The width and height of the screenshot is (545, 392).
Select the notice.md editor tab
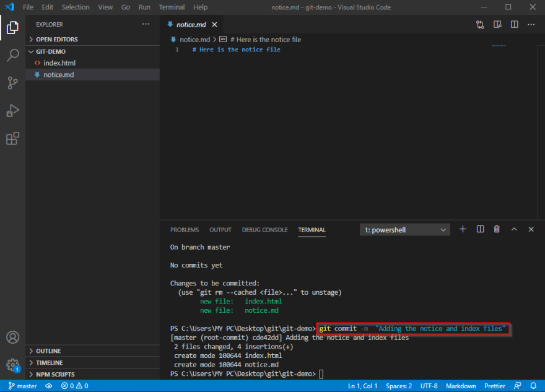click(x=191, y=25)
